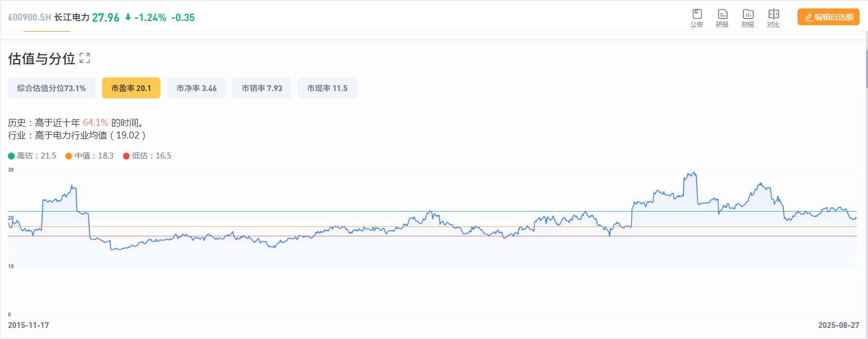This screenshot has width=868, height=339.
Task: Click the pencil icon on 编辑自选股
Action: 809,17
